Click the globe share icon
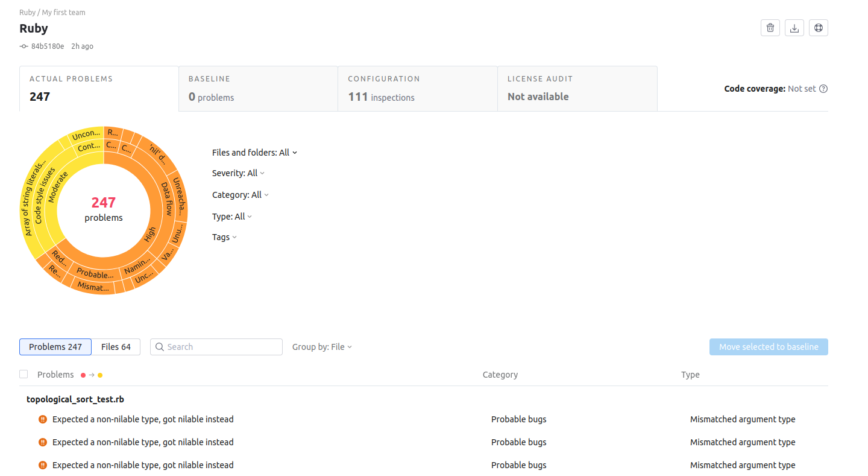Image resolution: width=868 pixels, height=476 pixels. (818, 28)
